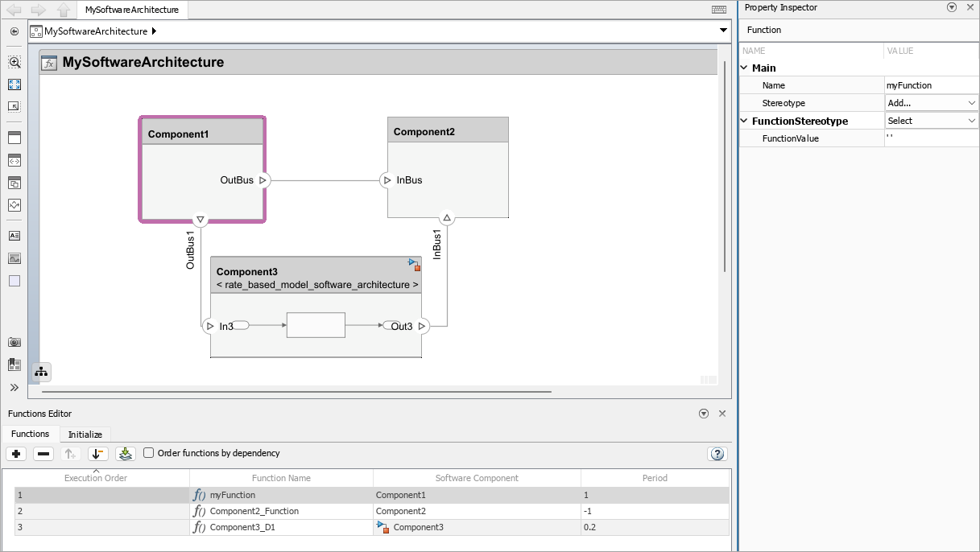Select the Image annotation icon
Screen dimensions: 980x552
tap(14, 258)
